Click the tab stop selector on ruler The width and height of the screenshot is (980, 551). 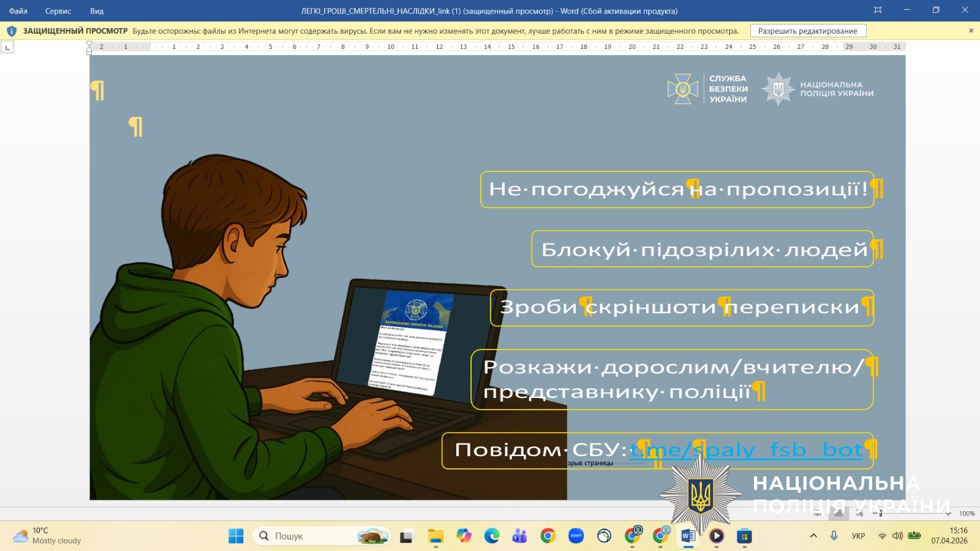(x=7, y=47)
